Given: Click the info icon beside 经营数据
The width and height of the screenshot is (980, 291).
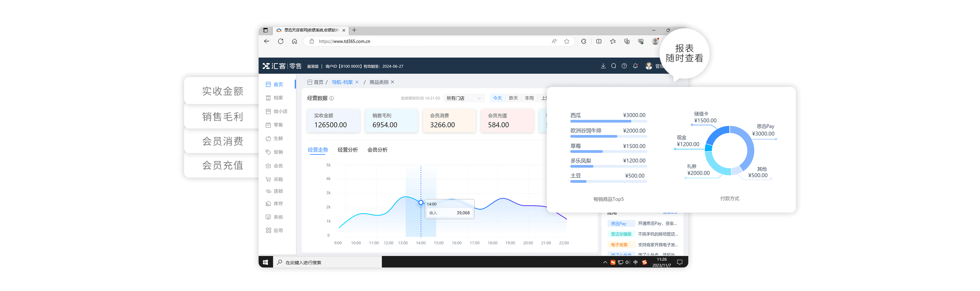Looking at the screenshot, I should pyautogui.click(x=332, y=98).
